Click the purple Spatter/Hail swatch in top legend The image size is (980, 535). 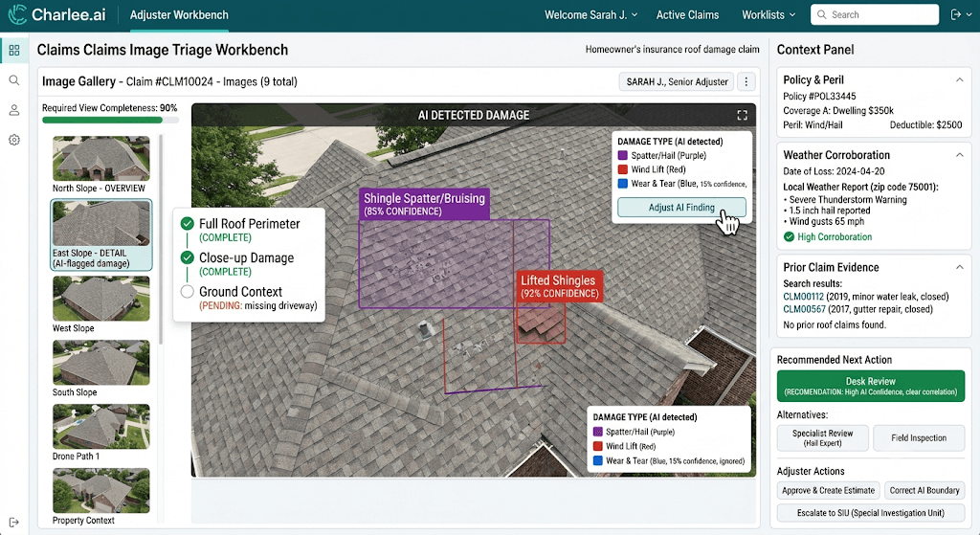tap(622, 156)
